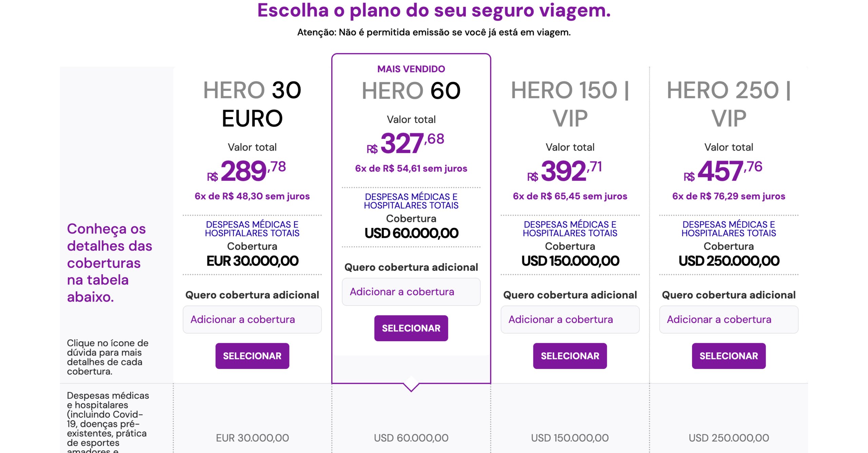Click the HERO 30 EURO plan title
Screen dimensions: 868x453
point(252,104)
